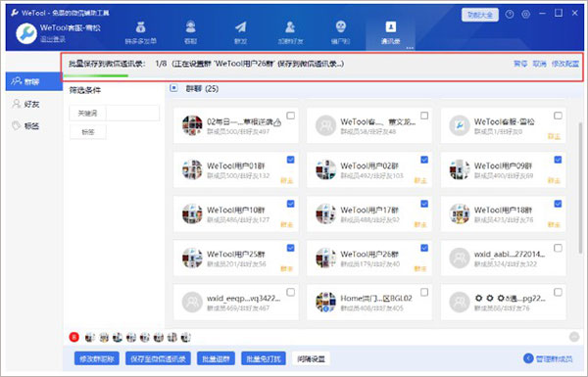588x377 pixels.
Task: Click the WeTool wrench profile avatar
Action: [x=26, y=33]
